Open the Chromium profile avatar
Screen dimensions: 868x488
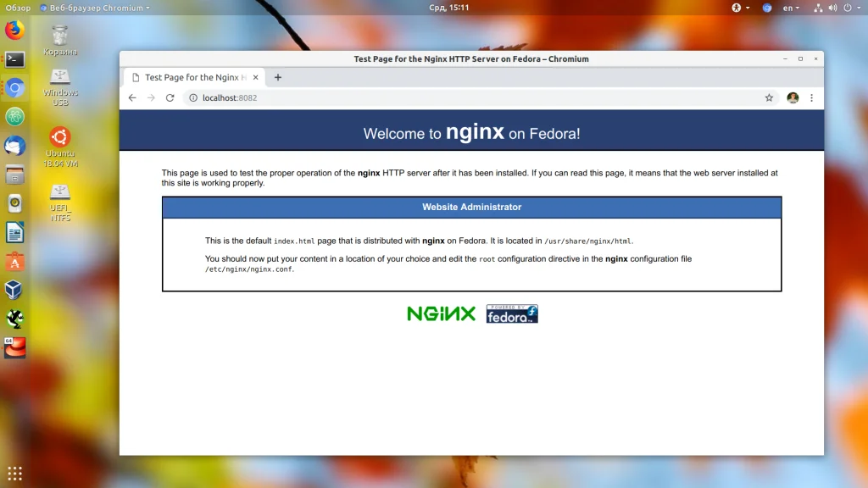[x=793, y=98]
